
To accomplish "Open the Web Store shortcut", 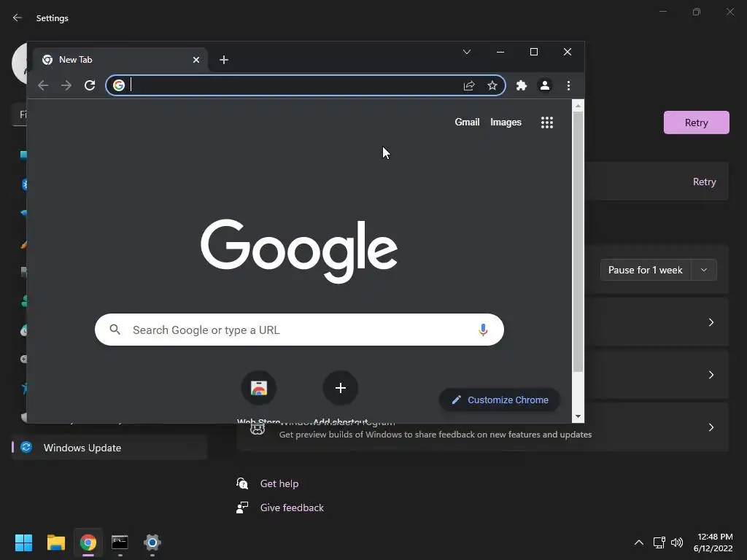I will 259,388.
